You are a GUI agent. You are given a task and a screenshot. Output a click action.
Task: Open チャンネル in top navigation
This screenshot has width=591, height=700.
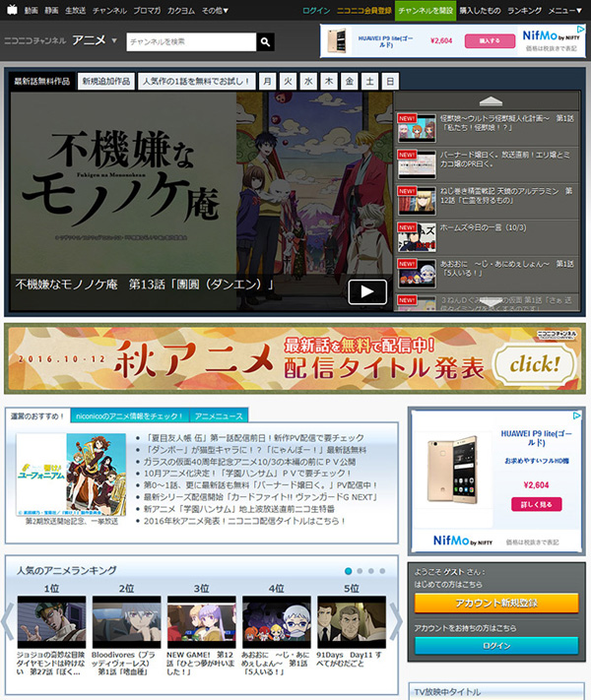[x=109, y=10]
